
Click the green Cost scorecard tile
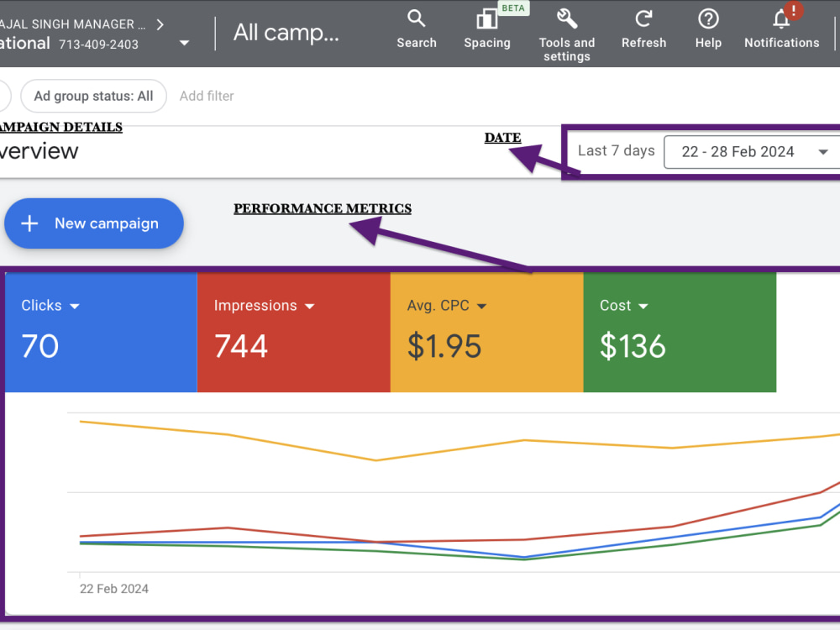[680, 332]
